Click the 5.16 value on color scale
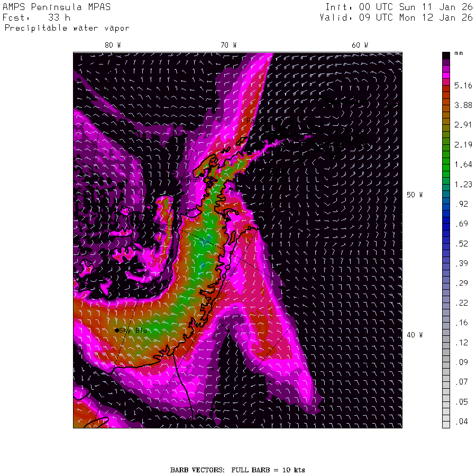This screenshot has height=476, width=476. (x=463, y=85)
